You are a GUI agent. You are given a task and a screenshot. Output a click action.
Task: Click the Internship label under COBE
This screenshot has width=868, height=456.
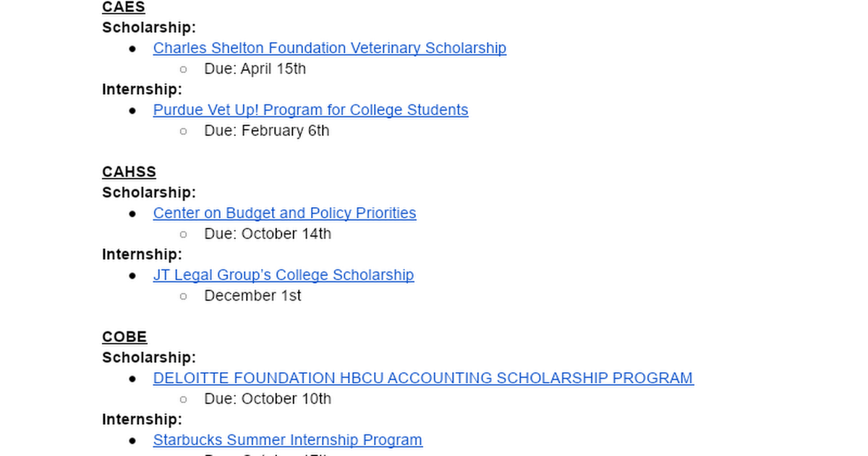point(142,420)
